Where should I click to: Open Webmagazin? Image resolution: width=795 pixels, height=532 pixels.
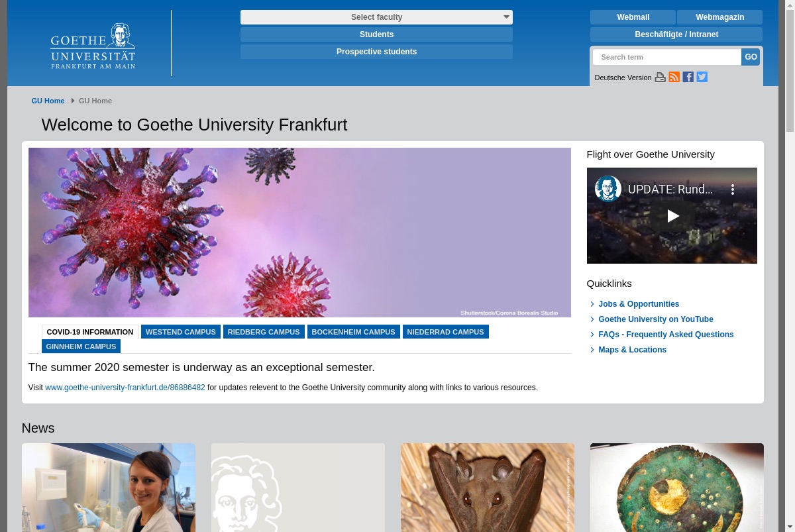[x=719, y=17]
